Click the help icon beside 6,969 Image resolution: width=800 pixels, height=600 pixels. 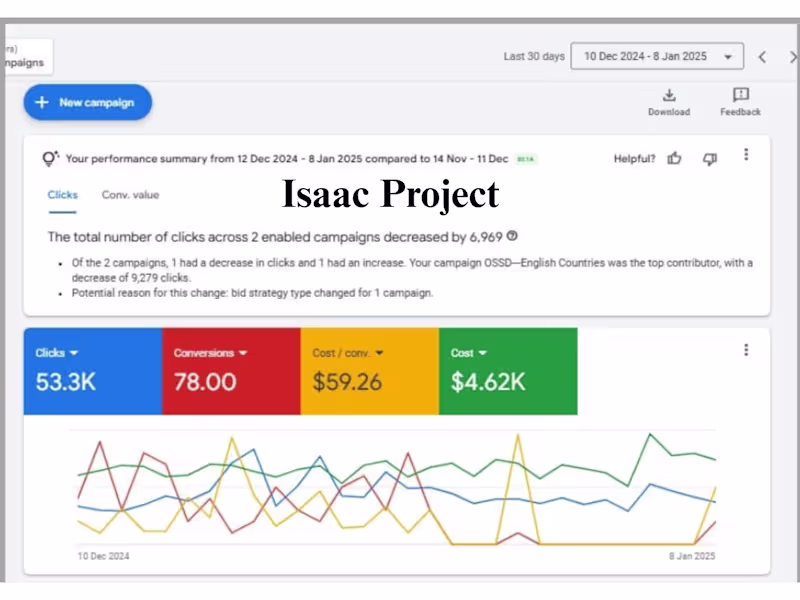click(513, 237)
